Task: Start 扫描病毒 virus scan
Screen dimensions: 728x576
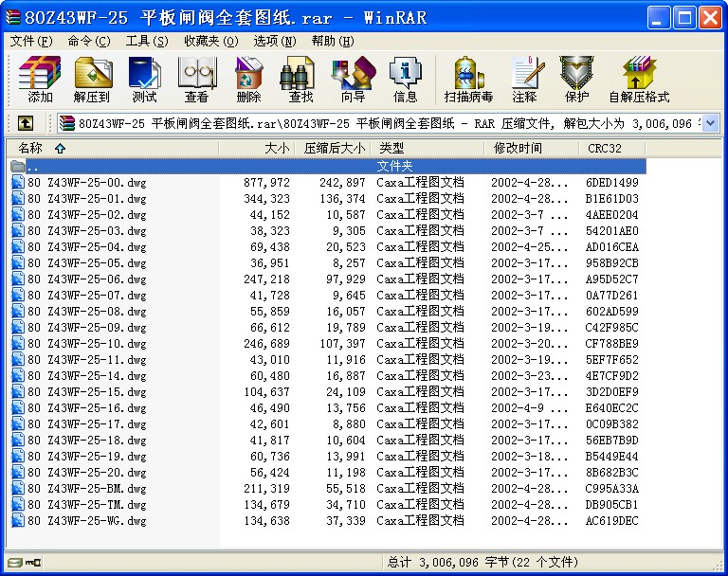Action: [468, 80]
